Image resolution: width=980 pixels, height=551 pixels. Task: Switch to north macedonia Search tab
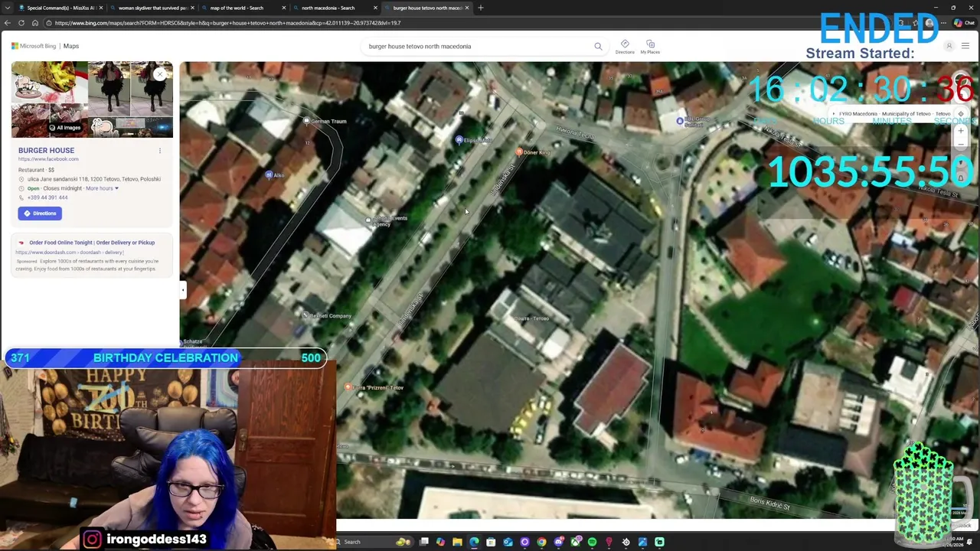334,8
